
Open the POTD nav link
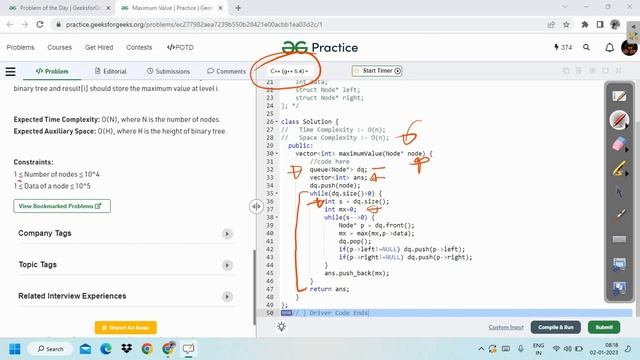pyautogui.click(x=180, y=47)
